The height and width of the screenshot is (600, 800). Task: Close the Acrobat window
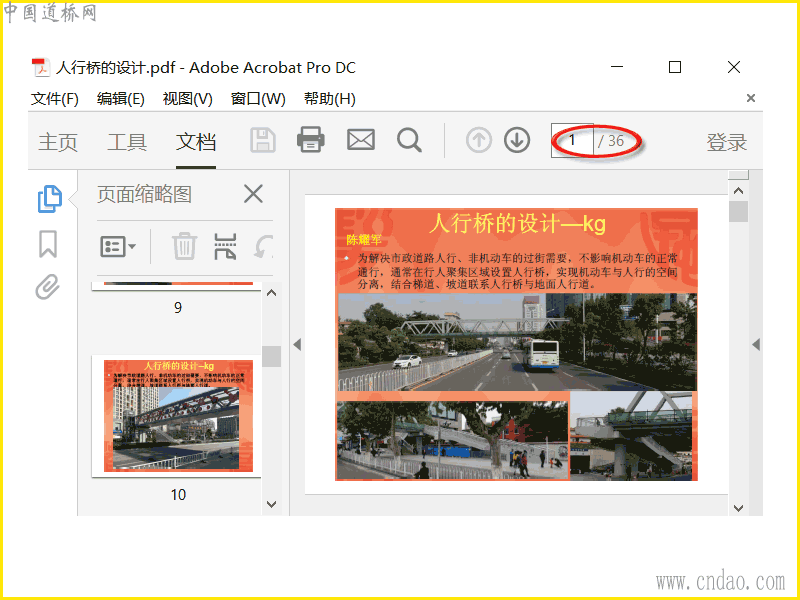pos(734,67)
